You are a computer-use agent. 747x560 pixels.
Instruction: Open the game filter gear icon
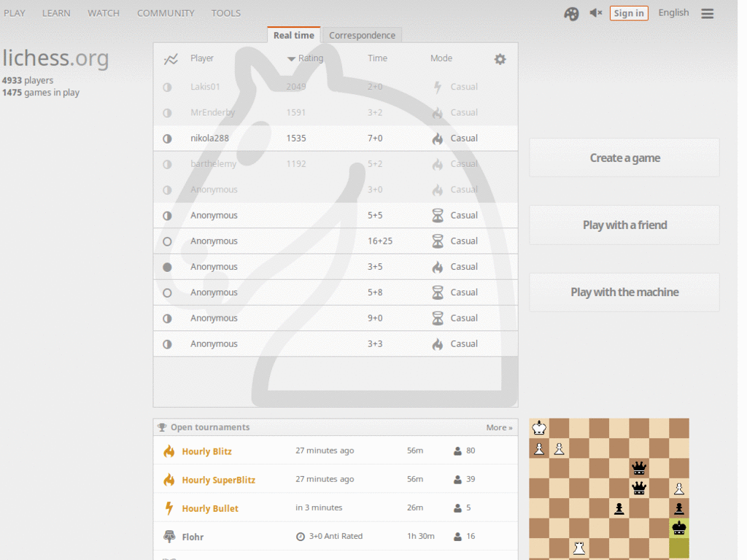pyautogui.click(x=500, y=59)
